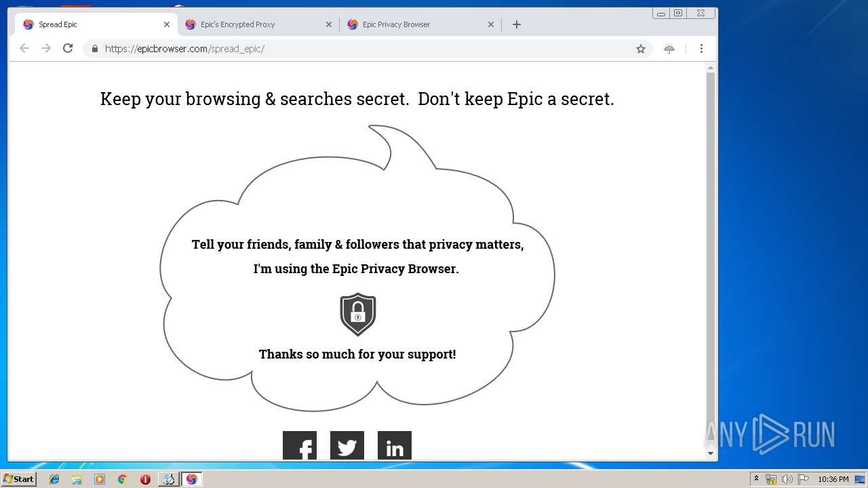This screenshot has height=488, width=868.
Task: Switch to Epic's Encrypted Proxy tab
Action: pyautogui.click(x=258, y=24)
